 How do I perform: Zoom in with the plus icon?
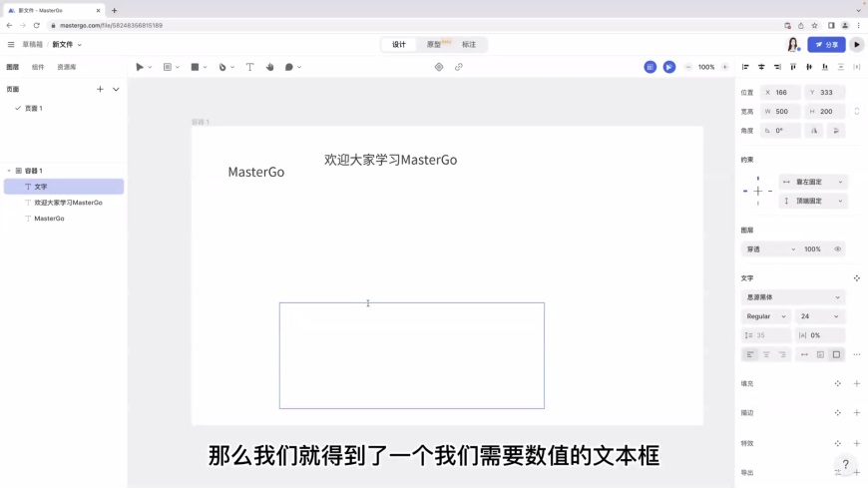pos(724,67)
